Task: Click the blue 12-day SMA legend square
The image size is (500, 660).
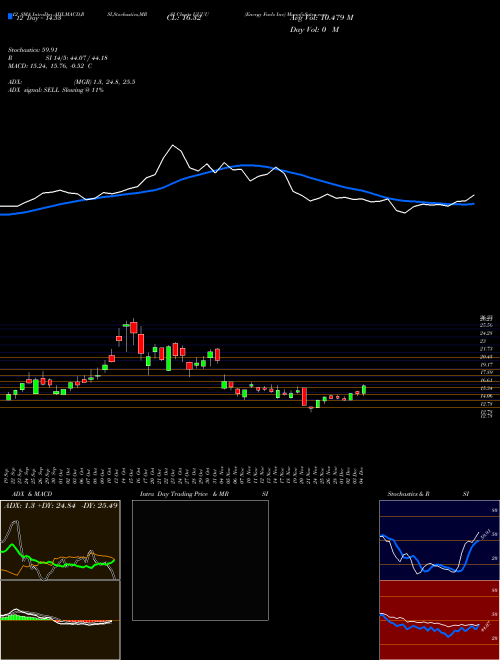Action: tap(11, 16)
